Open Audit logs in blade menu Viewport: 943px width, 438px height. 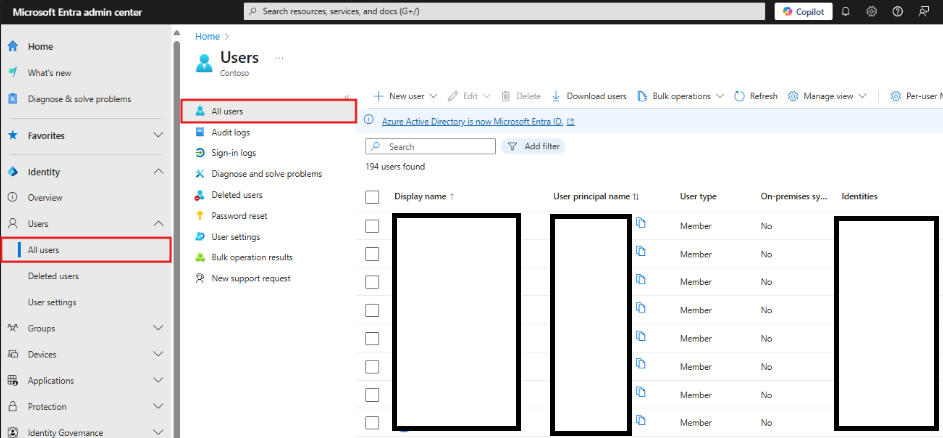[231, 132]
